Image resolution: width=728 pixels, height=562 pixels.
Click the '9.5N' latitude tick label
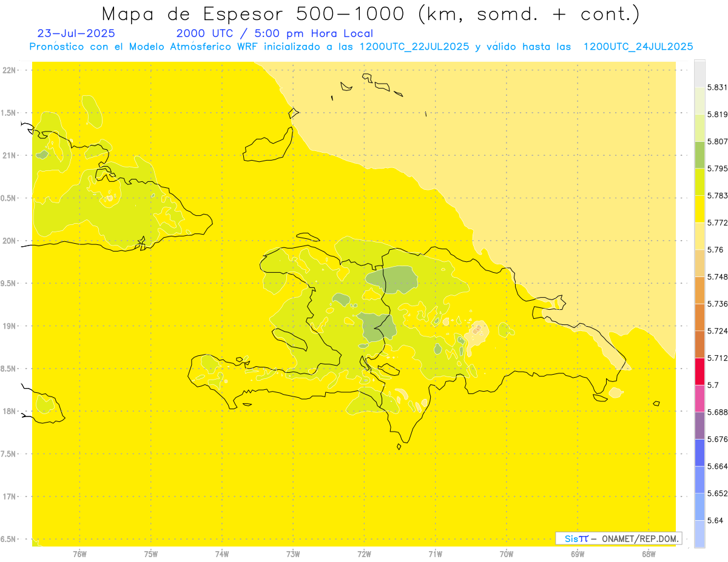[x=9, y=283]
